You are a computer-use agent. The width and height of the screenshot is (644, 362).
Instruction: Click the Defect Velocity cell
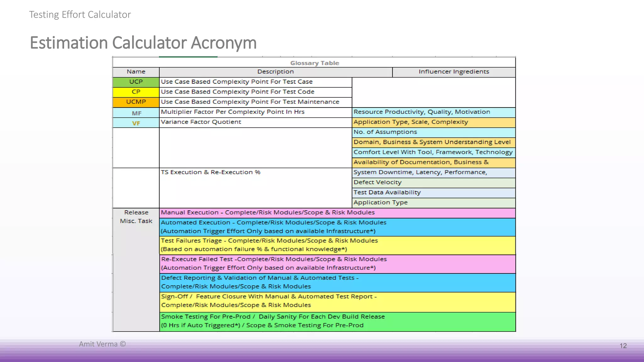point(377,182)
